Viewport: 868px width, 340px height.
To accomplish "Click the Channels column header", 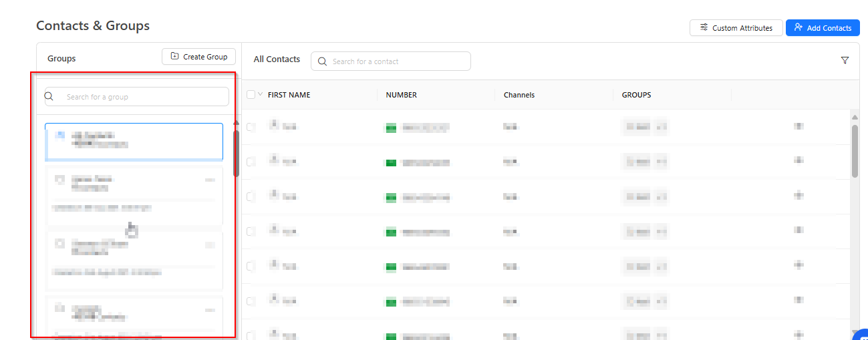I will (x=519, y=95).
